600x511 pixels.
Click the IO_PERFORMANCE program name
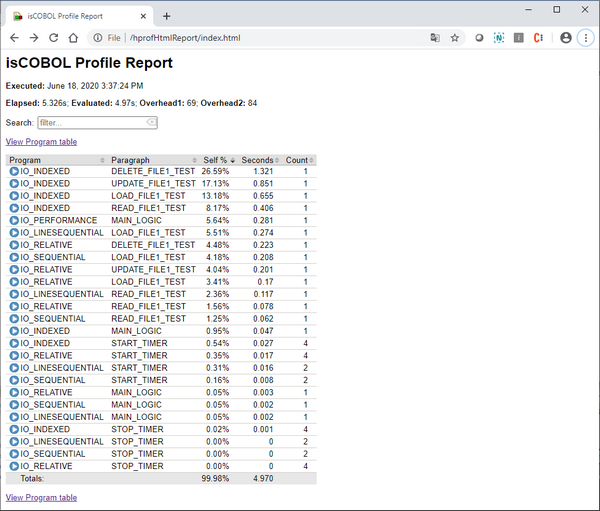59,220
